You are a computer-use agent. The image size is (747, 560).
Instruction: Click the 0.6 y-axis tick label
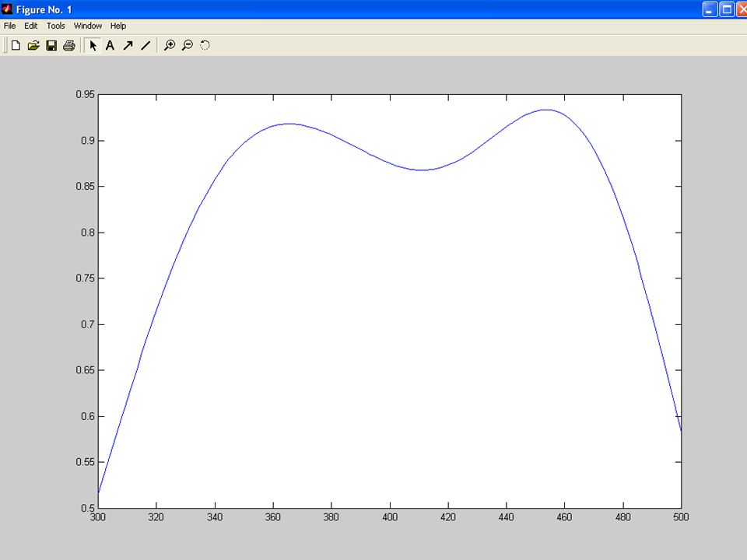[x=88, y=416]
